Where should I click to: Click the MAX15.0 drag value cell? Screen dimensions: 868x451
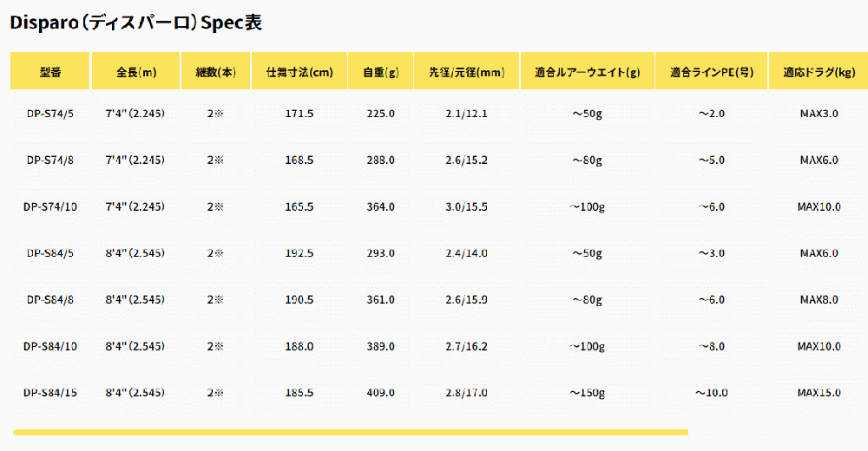tap(819, 392)
